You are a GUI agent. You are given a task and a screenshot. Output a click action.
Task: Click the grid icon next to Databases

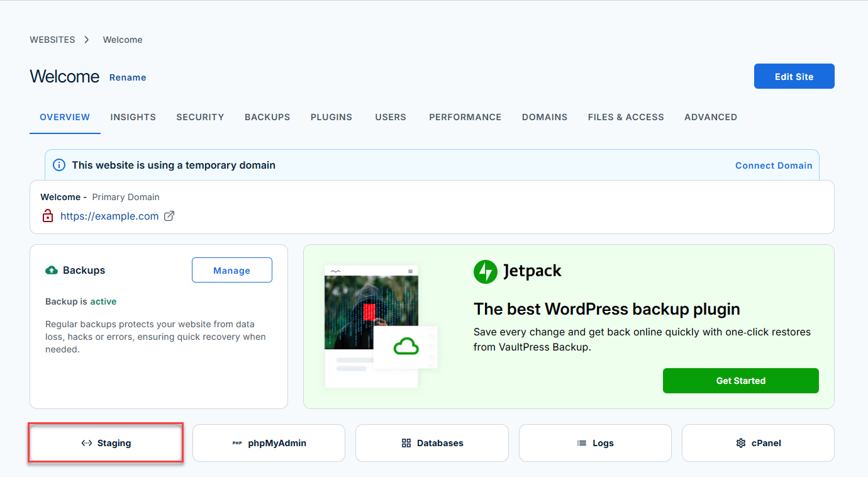click(x=406, y=443)
